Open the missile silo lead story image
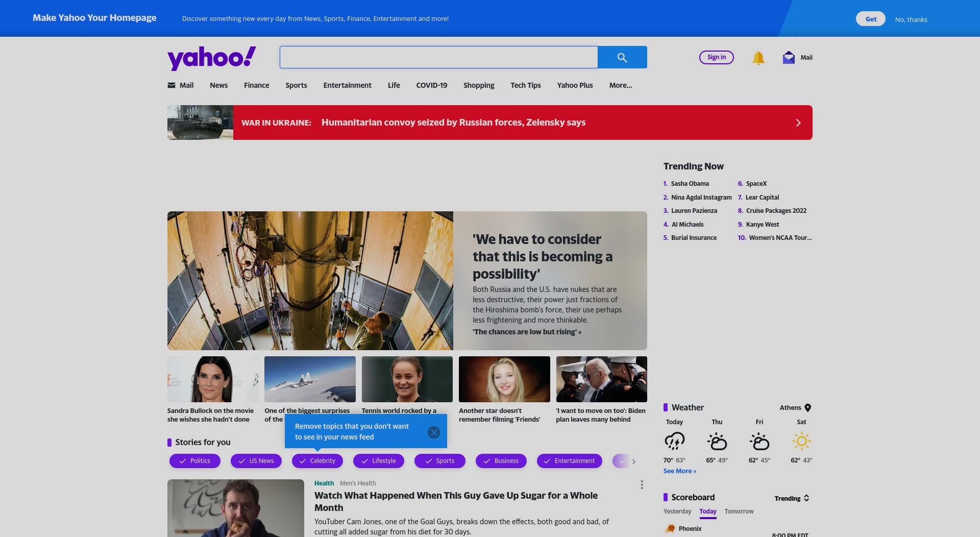The width and height of the screenshot is (980, 537). (310, 281)
